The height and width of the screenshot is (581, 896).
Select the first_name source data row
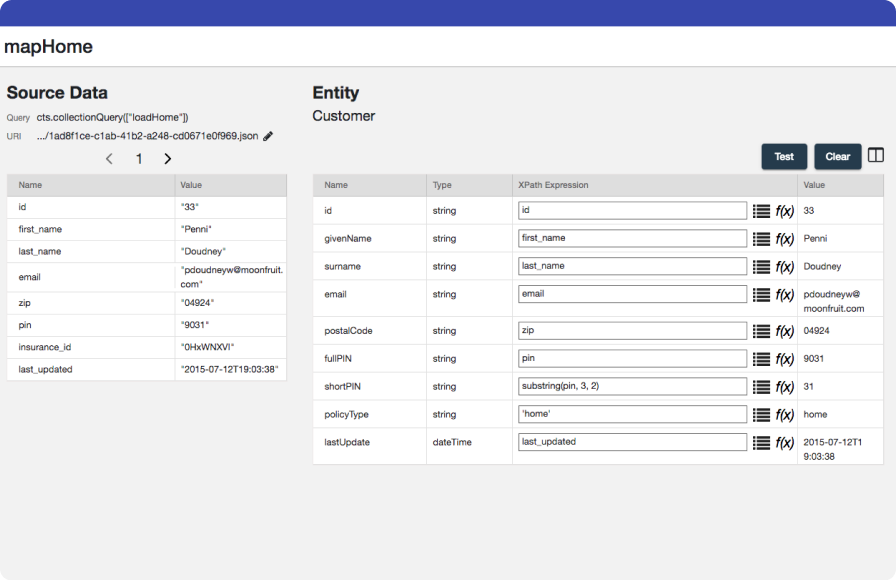(146, 229)
